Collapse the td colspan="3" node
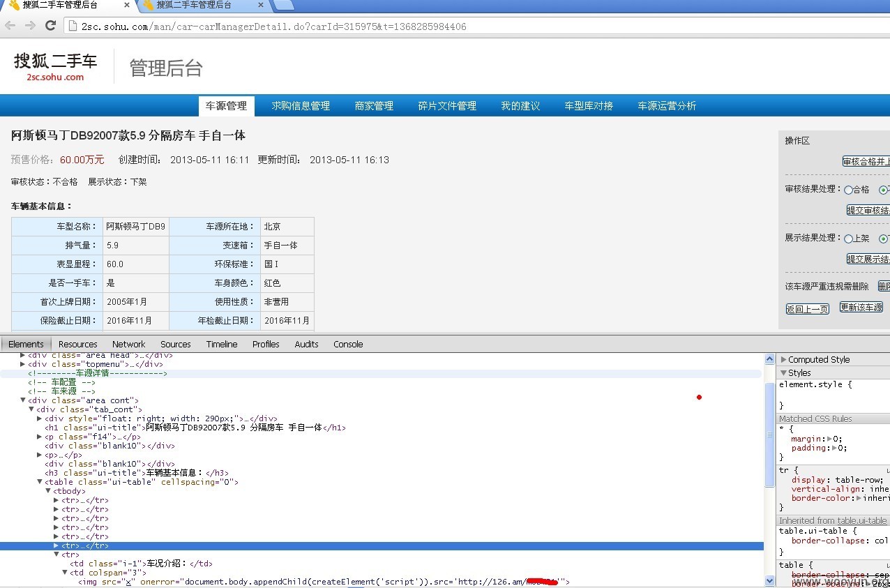This screenshot has width=890, height=588. 65,573
